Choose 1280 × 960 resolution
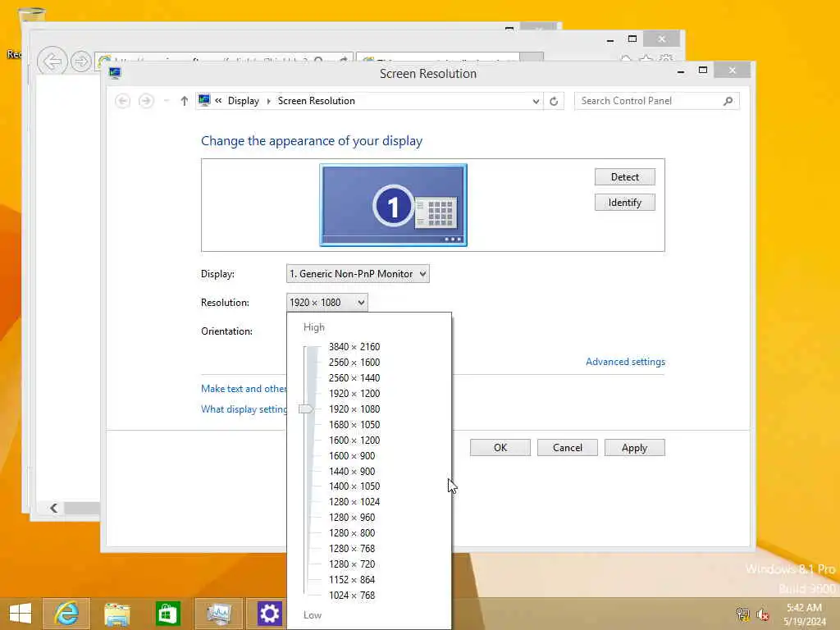The image size is (840, 630). tap(351, 517)
